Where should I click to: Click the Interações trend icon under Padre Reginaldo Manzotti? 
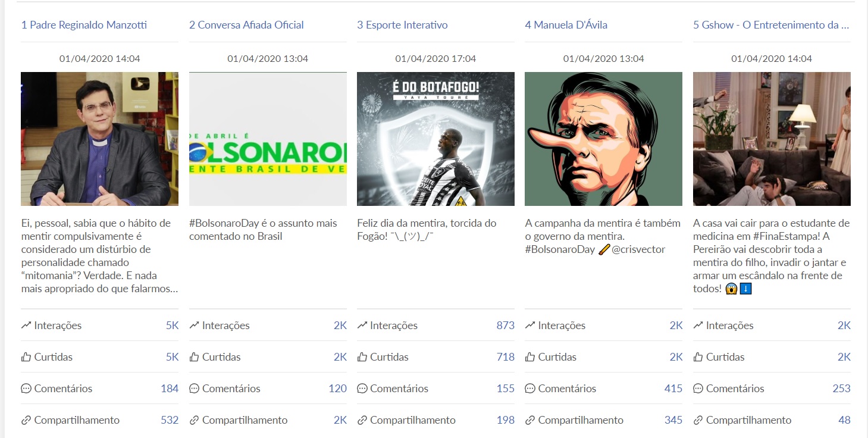[x=26, y=326]
